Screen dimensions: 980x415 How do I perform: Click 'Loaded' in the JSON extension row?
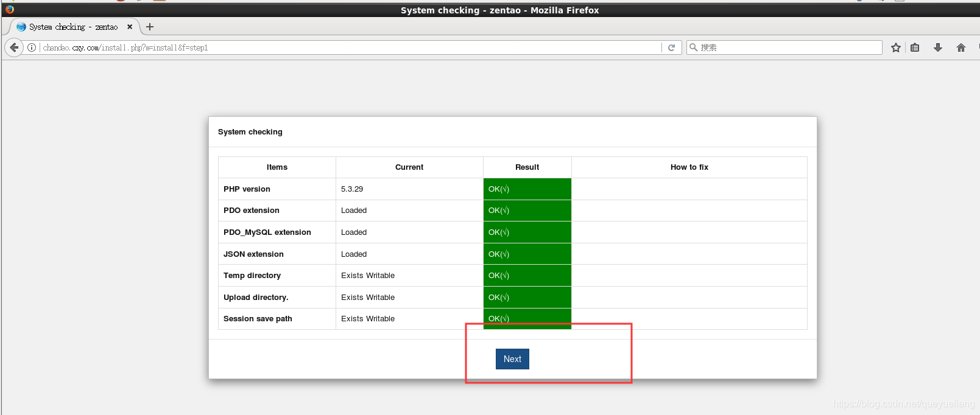click(354, 254)
